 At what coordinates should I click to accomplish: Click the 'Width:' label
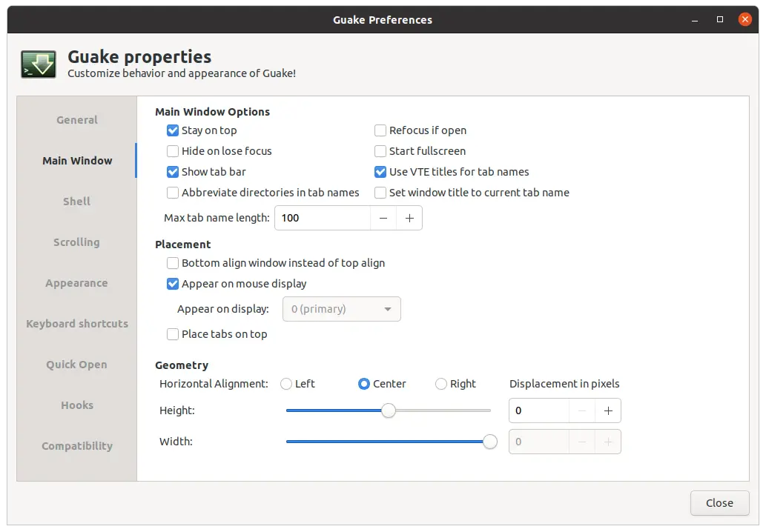pos(176,442)
